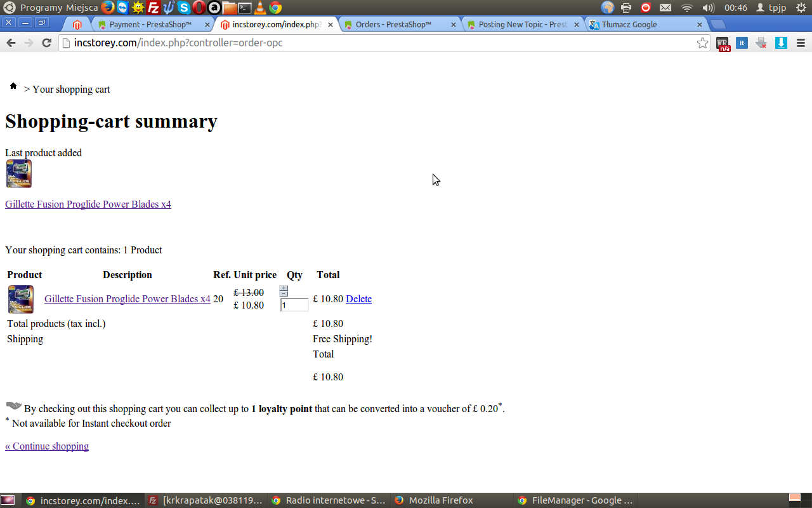
Task: Open the session power menu icon
Action: (x=801, y=8)
